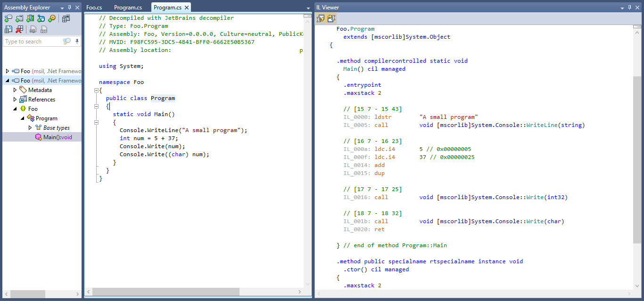This screenshot has width=644, height=301.
Task: Click the Explore Folder icon
Action: pyautogui.click(x=19, y=18)
